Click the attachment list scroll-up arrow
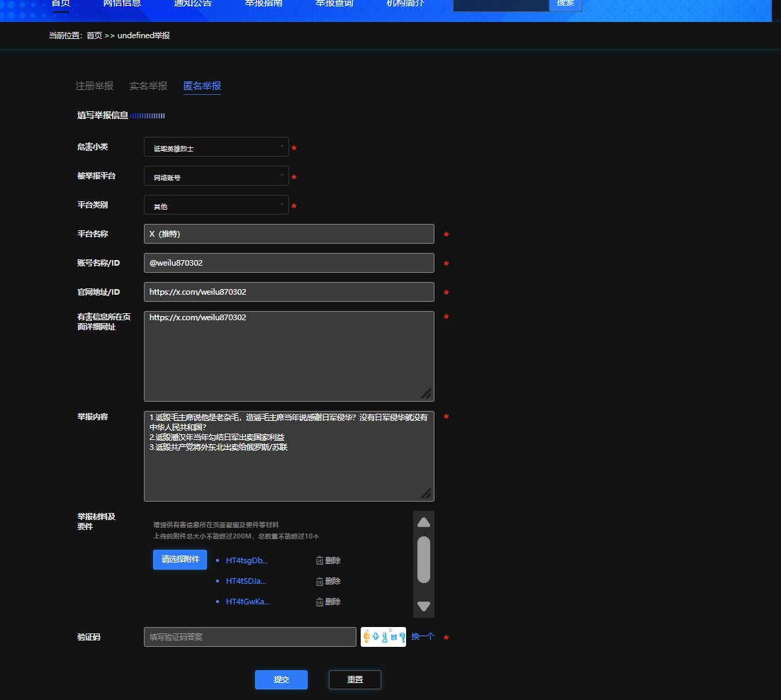This screenshot has height=700, width=781. point(424,522)
